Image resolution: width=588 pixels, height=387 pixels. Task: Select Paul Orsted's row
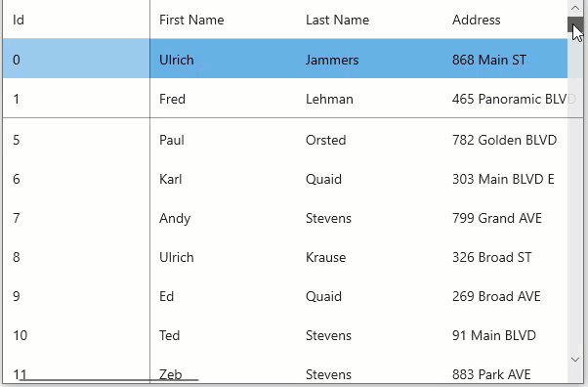pyautogui.click(x=285, y=140)
